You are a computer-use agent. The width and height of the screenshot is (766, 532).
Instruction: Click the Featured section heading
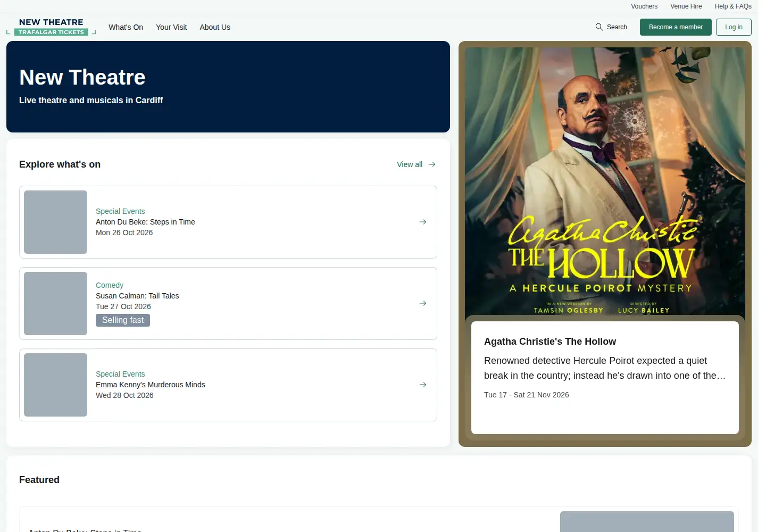pos(39,480)
